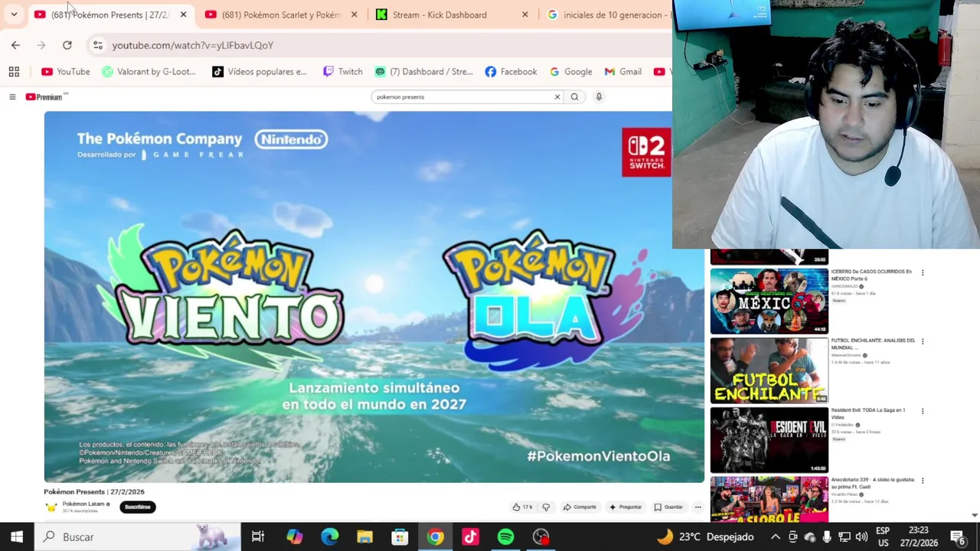Open File Explorer from taskbar
Image resolution: width=980 pixels, height=551 pixels.
point(364,536)
